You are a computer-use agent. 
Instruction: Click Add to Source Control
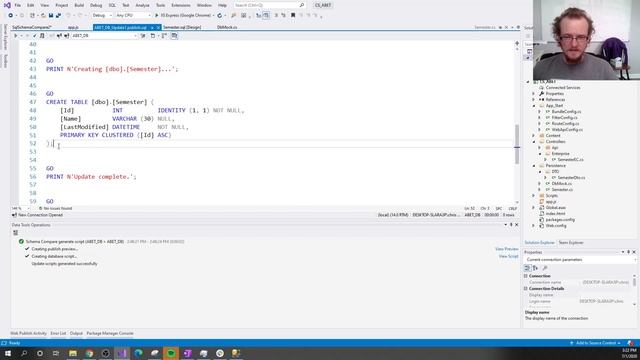595,343
